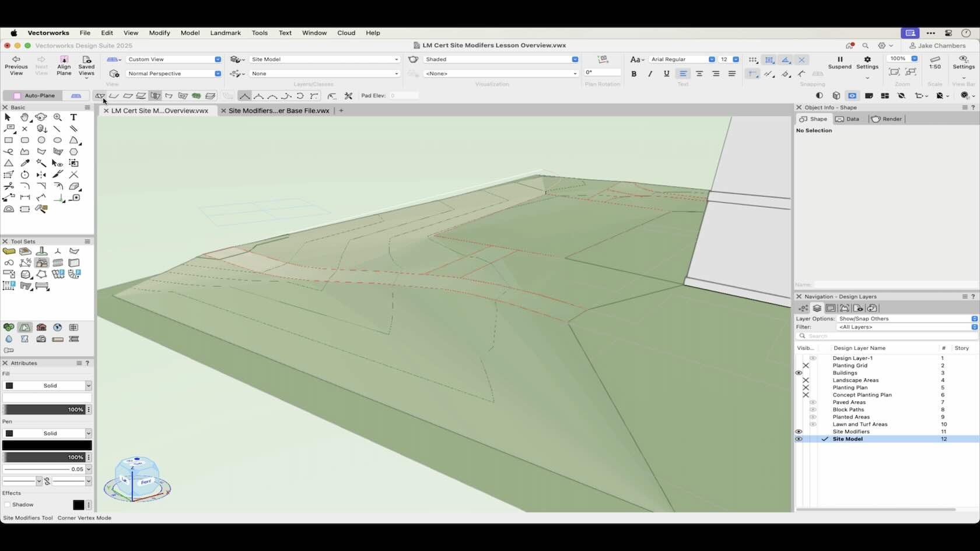Click the Site Modifiers settings wrench icon

(x=349, y=96)
